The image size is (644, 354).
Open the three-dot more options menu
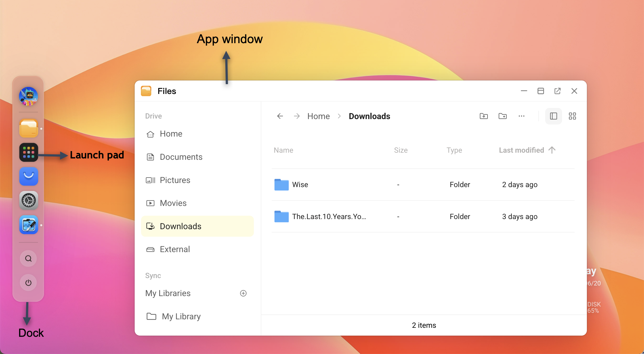coord(521,116)
